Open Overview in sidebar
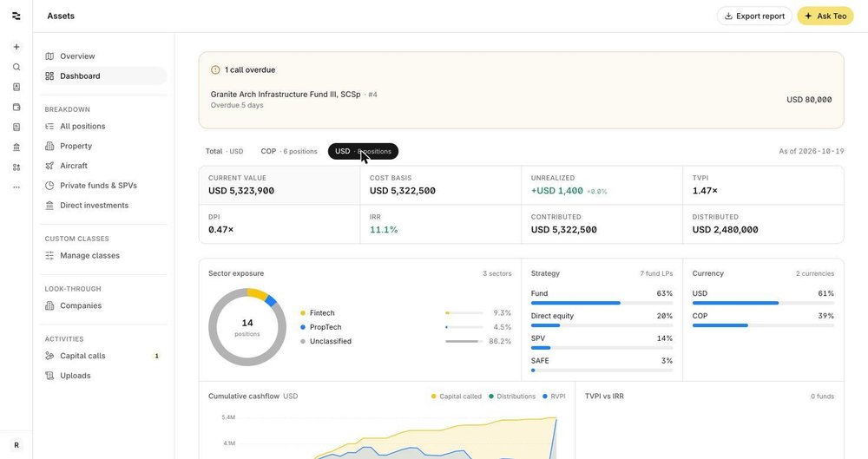The width and height of the screenshot is (868, 459). [x=103, y=56]
